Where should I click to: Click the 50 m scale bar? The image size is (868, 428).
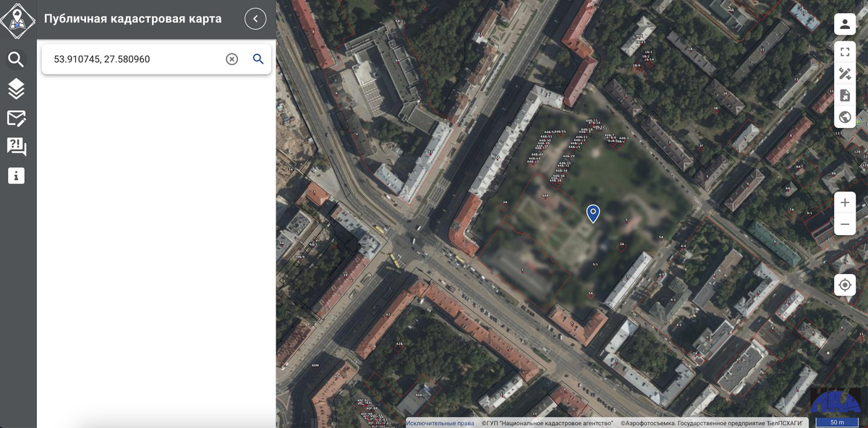pyautogui.click(x=837, y=422)
